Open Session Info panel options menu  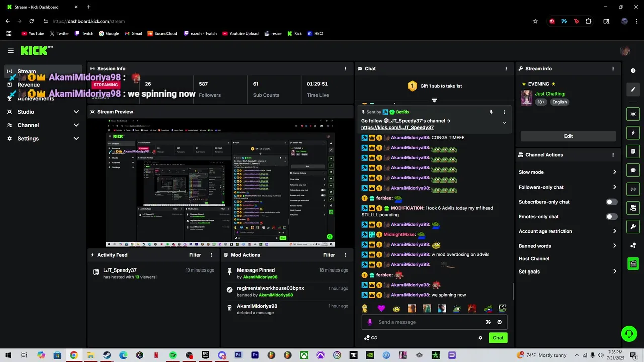point(345,69)
